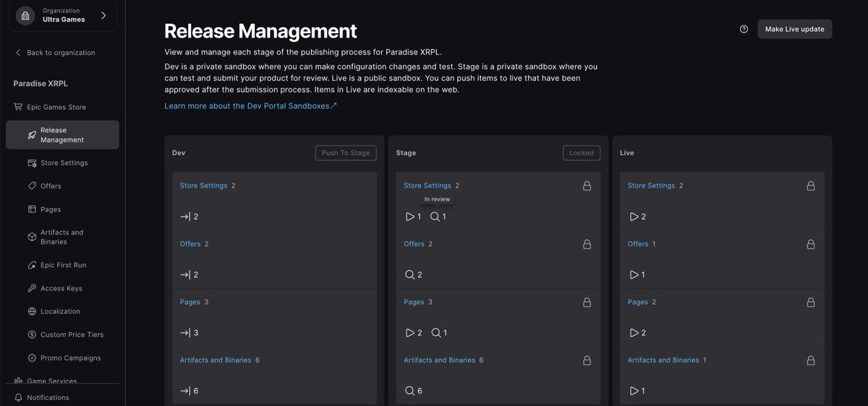Click the Epic First Run icon

32,265
